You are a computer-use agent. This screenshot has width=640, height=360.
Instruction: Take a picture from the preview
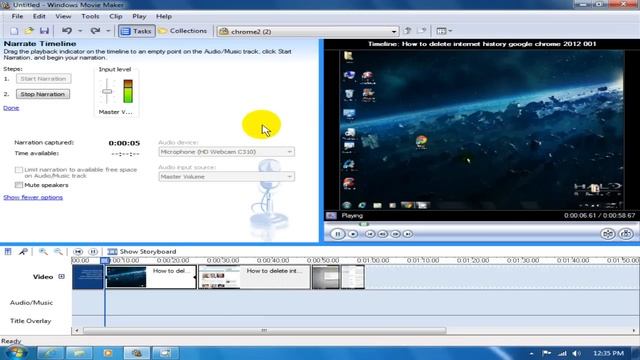click(x=626, y=233)
